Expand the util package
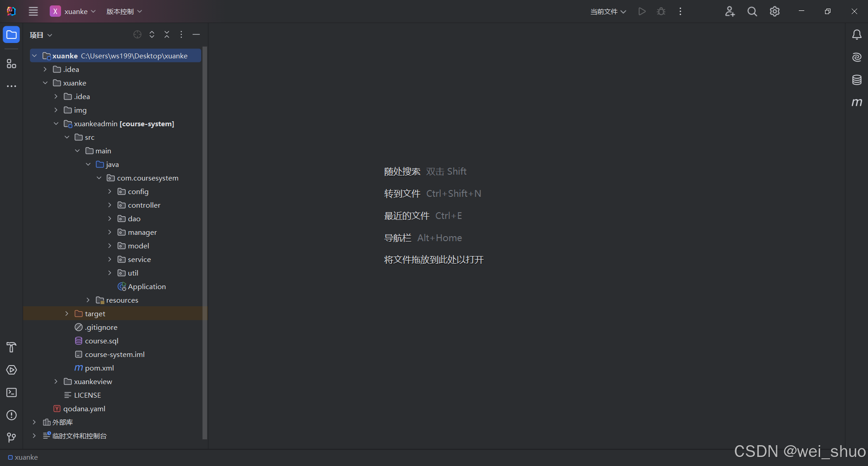The image size is (868, 466). pyautogui.click(x=110, y=273)
